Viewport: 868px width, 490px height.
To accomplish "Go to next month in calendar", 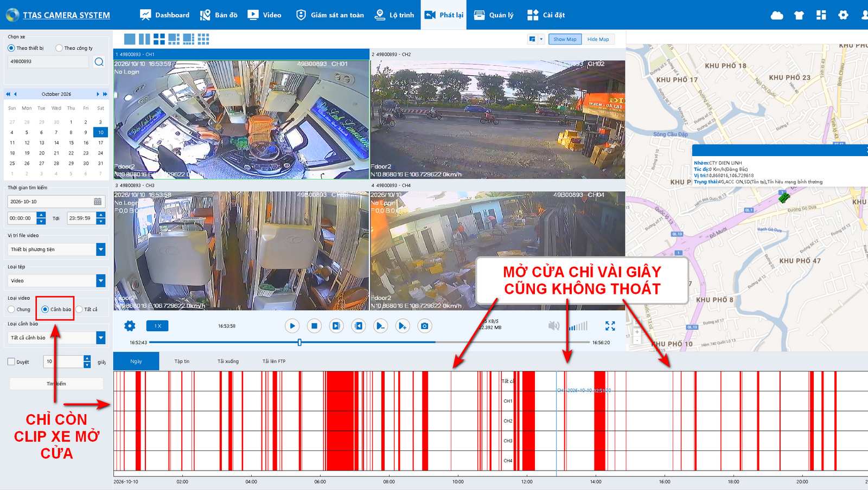I will click(98, 94).
